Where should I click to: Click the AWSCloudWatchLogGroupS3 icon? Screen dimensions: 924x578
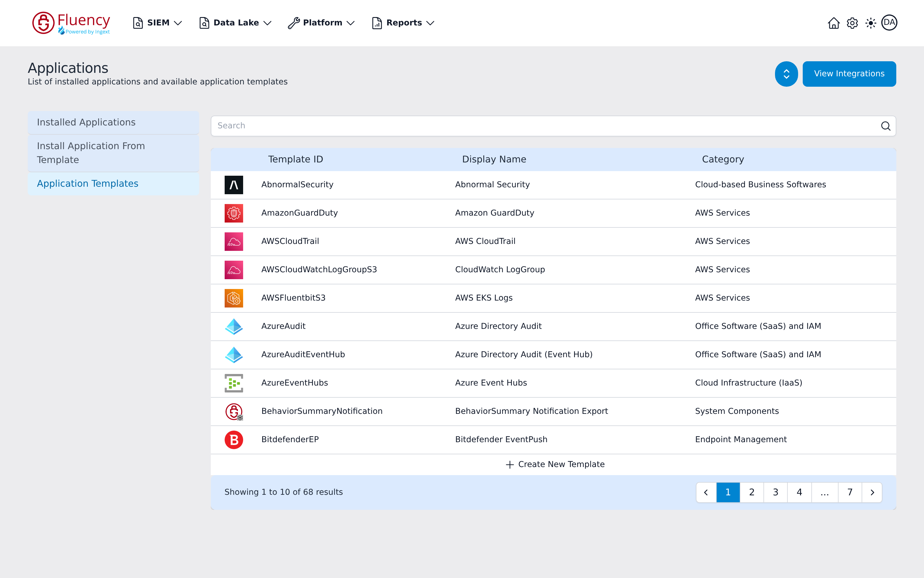[x=234, y=270]
